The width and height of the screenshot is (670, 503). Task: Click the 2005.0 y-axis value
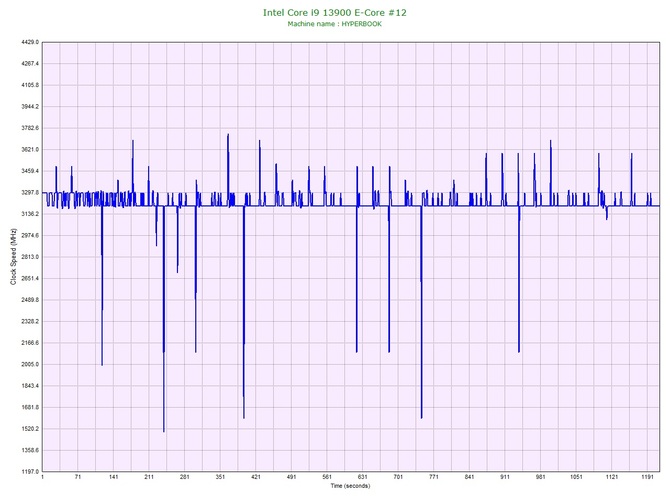click(30, 365)
